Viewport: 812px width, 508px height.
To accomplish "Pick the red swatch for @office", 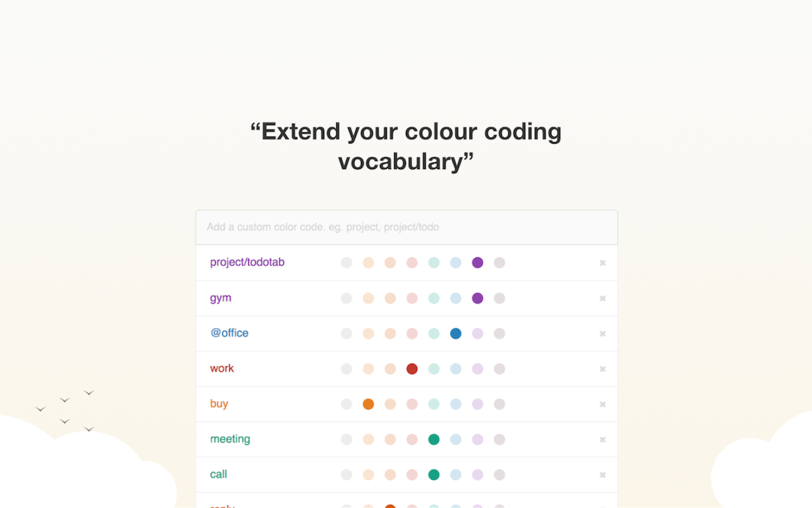I will pos(412,333).
